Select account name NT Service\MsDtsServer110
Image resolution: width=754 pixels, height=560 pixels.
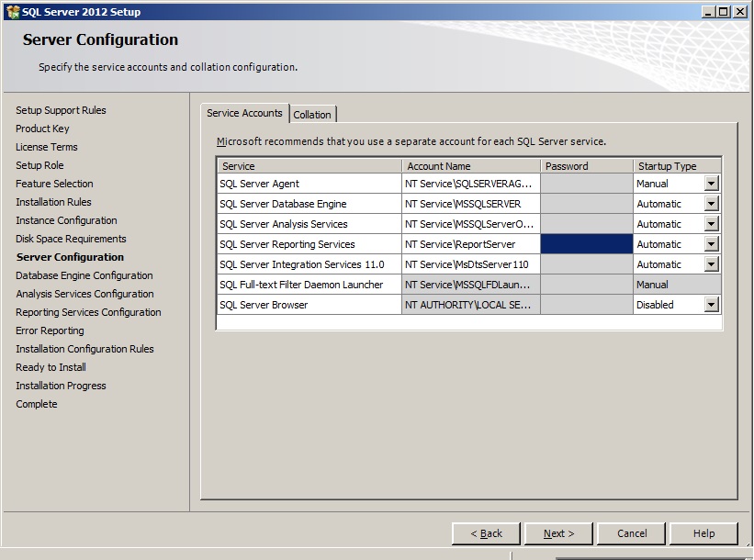tap(471, 263)
